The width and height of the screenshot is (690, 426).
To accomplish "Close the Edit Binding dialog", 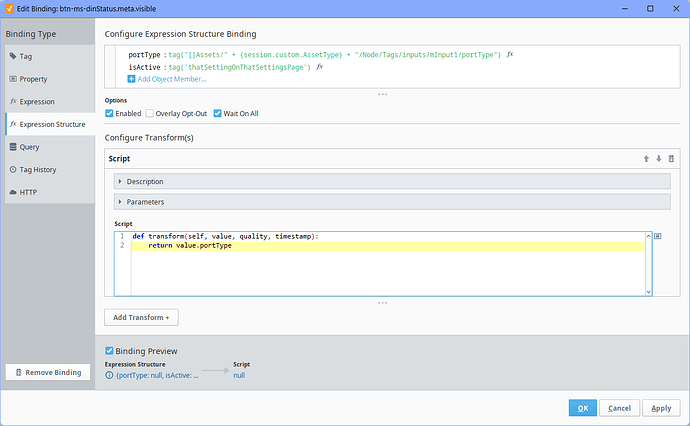I will click(676, 8).
